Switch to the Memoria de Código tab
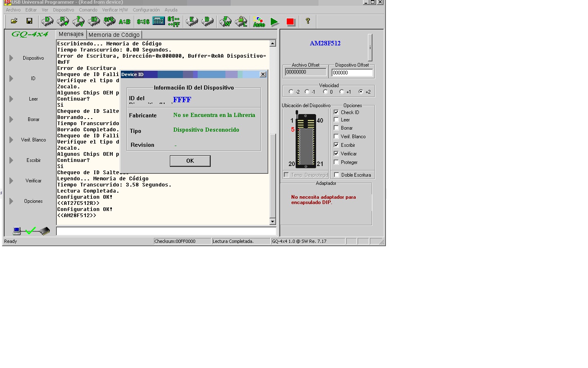The width and height of the screenshot is (588, 368). (114, 35)
